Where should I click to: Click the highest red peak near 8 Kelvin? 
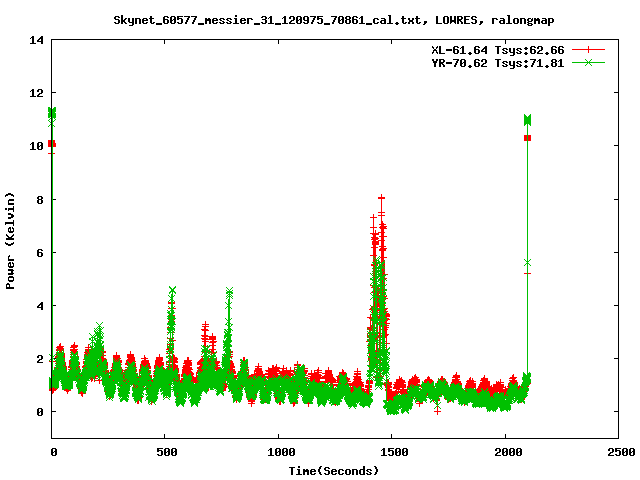tap(381, 198)
